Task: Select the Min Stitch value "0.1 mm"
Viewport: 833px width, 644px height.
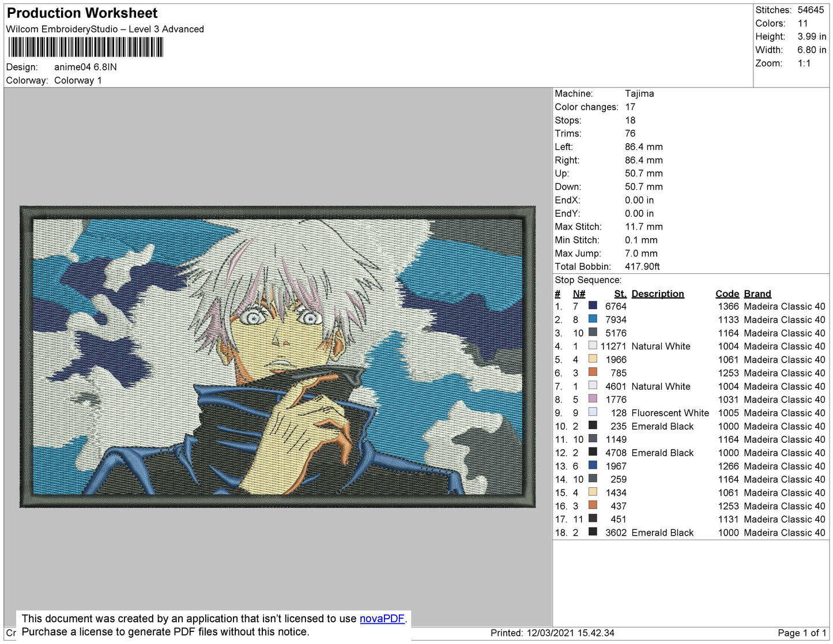Action: point(641,240)
